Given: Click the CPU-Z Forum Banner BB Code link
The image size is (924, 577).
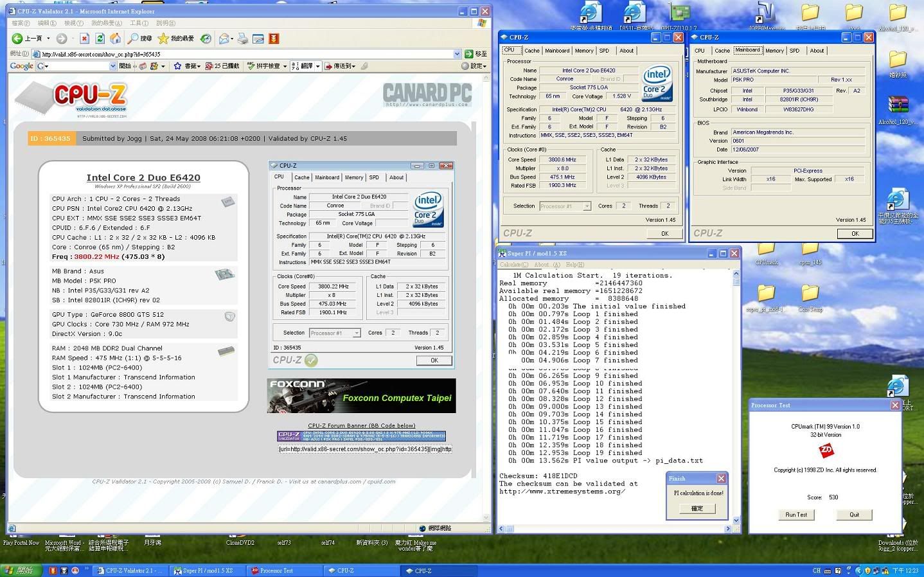Looking at the screenshot, I should [362, 425].
